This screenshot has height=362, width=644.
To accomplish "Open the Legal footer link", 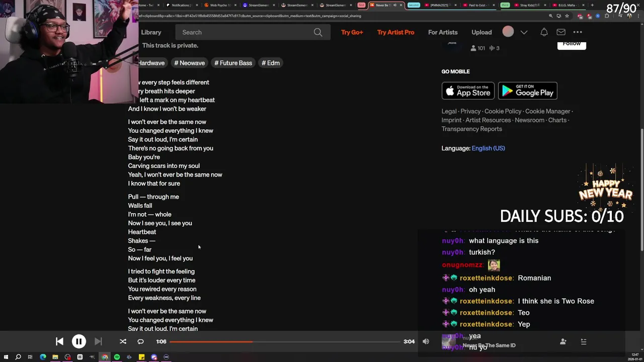I will click(x=449, y=111).
